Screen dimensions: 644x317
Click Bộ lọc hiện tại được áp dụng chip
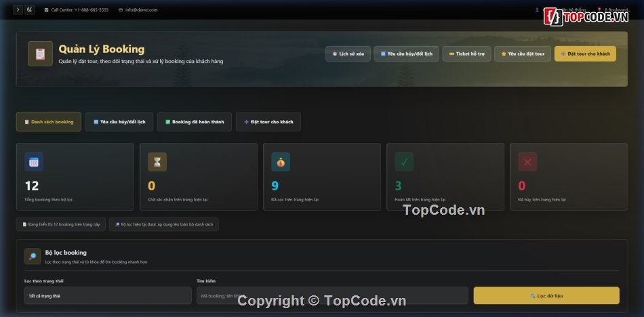pos(164,225)
